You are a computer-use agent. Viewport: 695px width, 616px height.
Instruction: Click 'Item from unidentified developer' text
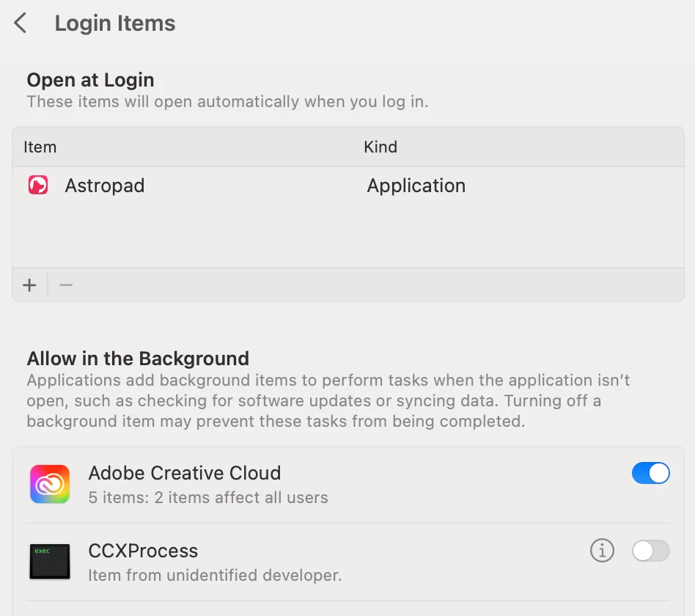(215, 575)
